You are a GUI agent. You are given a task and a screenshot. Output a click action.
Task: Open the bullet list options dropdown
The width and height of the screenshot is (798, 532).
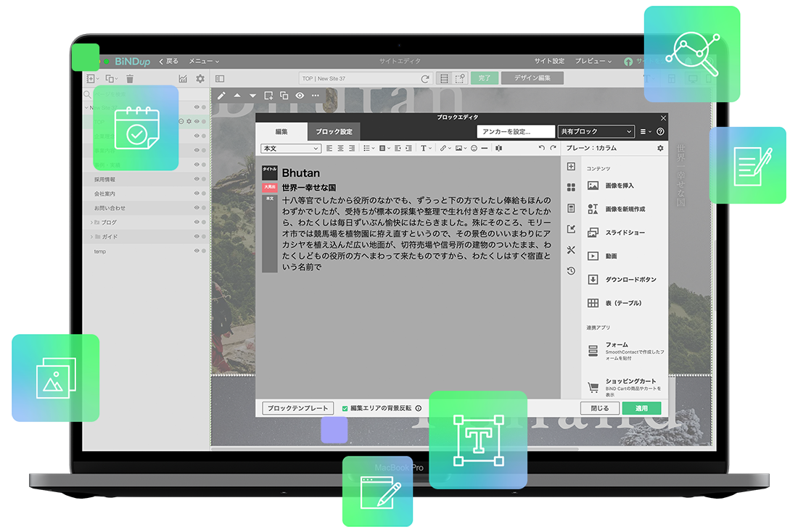coord(369,148)
